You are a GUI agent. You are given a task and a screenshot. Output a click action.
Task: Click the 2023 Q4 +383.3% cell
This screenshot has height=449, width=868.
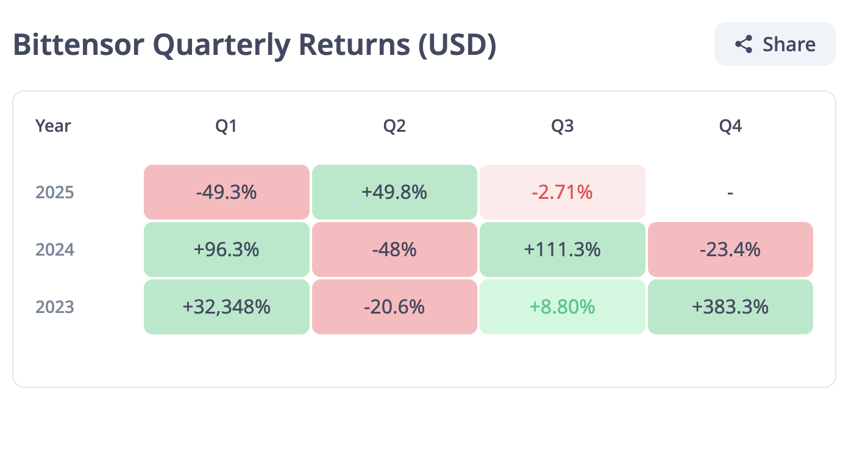click(x=730, y=307)
